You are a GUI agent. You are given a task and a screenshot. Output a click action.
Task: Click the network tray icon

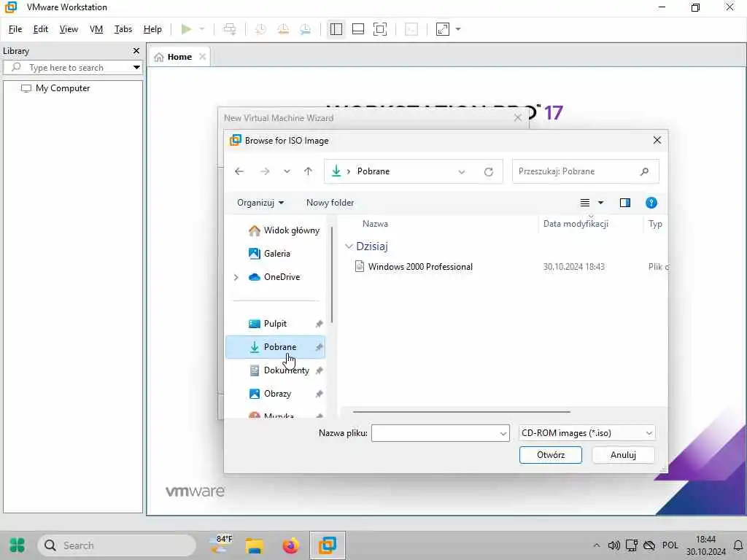coord(632,545)
